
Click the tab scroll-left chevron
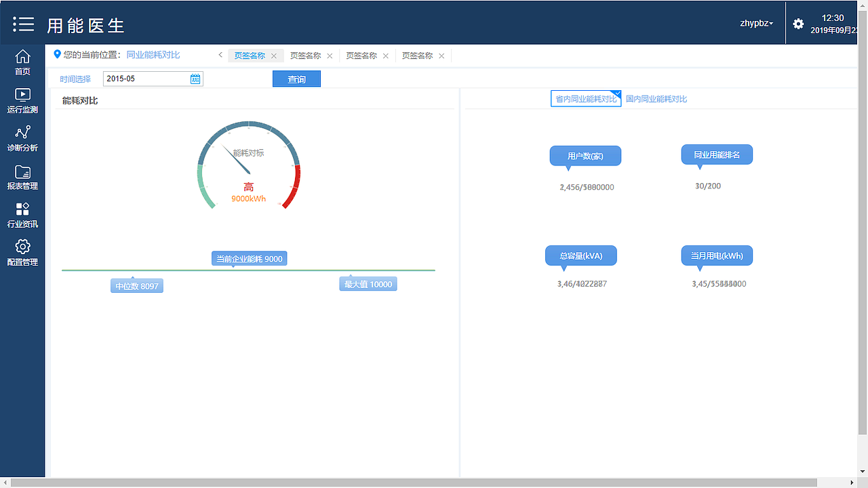(x=220, y=55)
